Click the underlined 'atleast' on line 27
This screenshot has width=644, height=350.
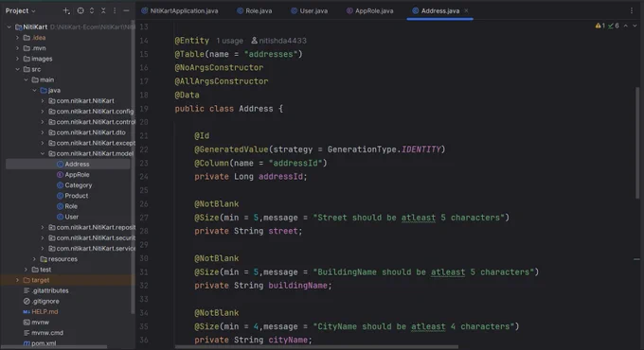point(418,218)
